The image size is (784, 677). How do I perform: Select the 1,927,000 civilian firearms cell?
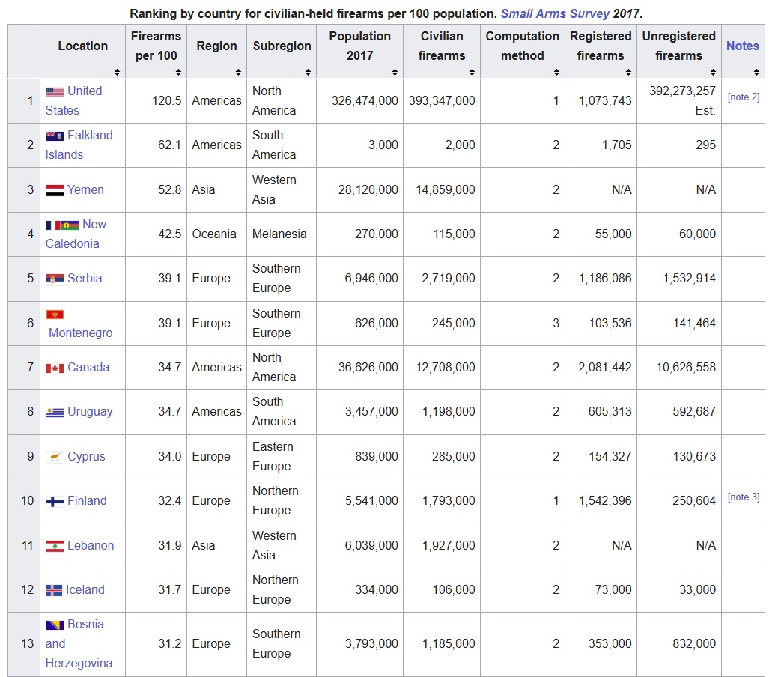tap(442, 545)
